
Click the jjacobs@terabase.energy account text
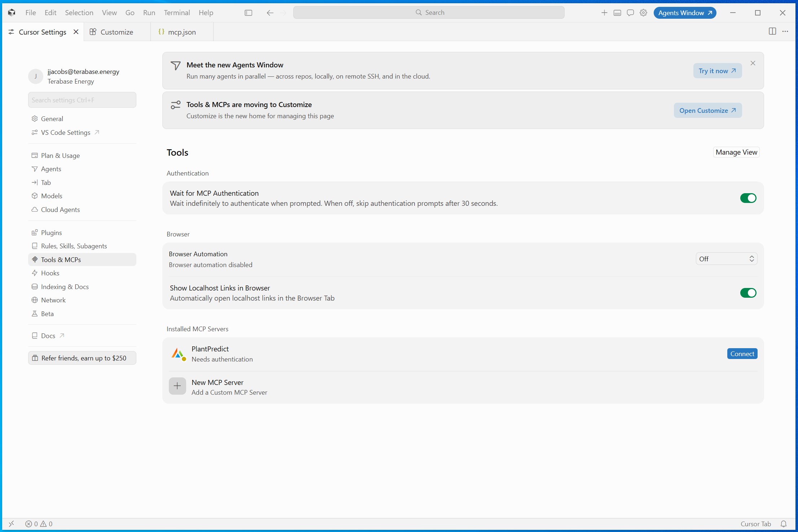click(83, 71)
